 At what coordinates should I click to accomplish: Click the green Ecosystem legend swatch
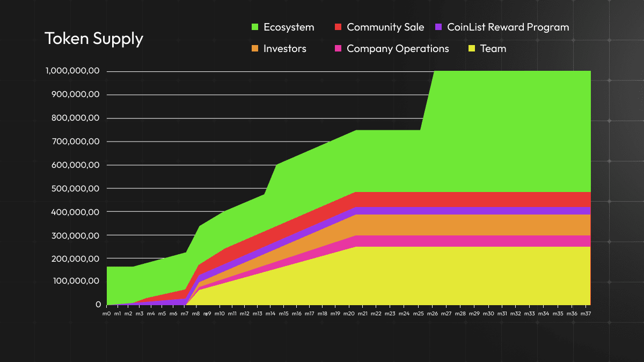coord(255,27)
